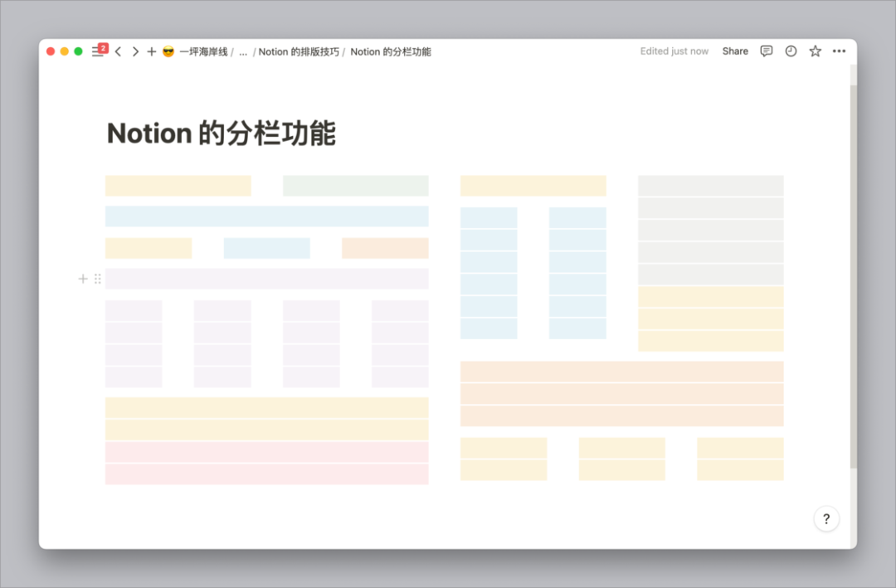Create a new page using the plus icon
Image resolution: width=896 pixels, height=588 pixels.
(151, 51)
